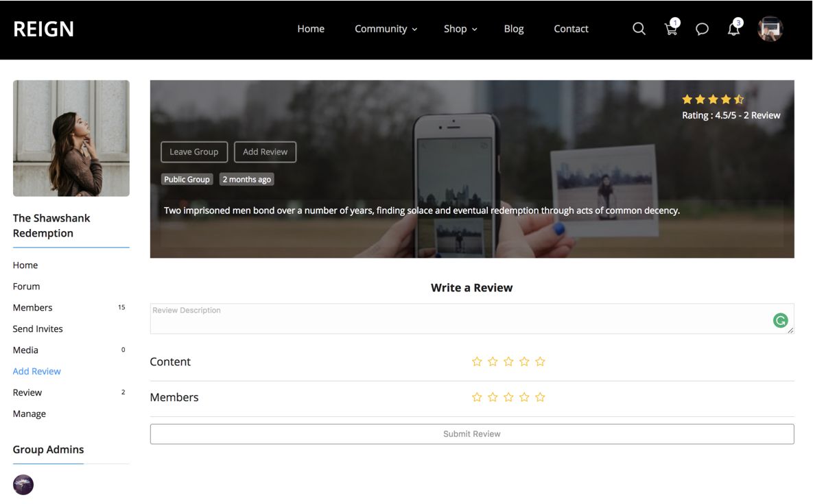Click the Leave Group button
This screenshot has width=813, height=504.
[x=194, y=152]
